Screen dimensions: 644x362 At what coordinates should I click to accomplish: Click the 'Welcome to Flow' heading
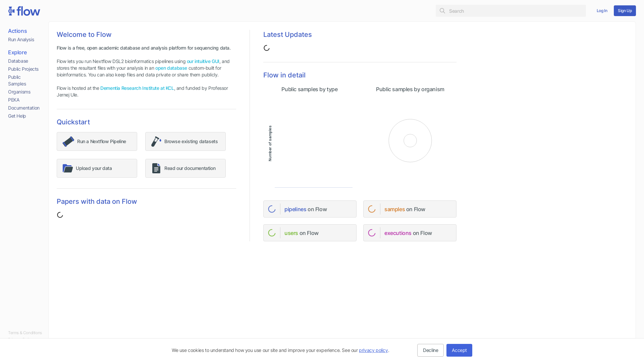[x=84, y=35]
